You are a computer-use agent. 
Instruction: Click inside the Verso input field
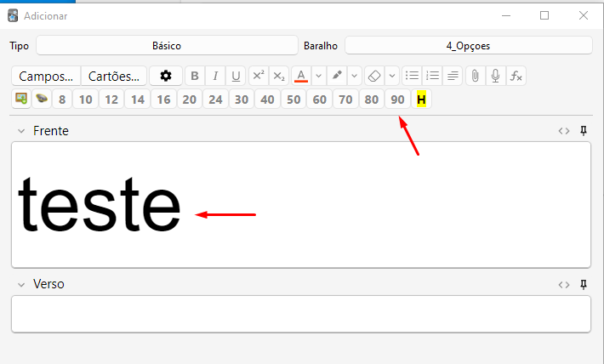point(300,314)
